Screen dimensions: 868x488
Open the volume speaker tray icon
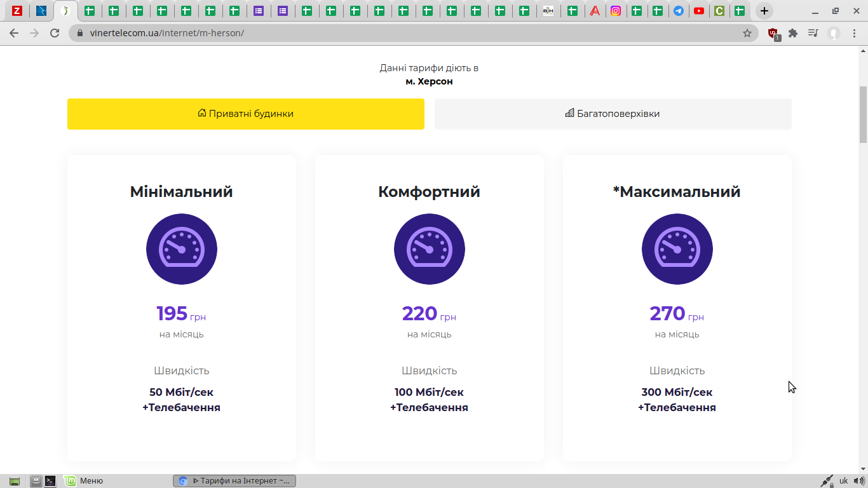click(x=859, y=481)
